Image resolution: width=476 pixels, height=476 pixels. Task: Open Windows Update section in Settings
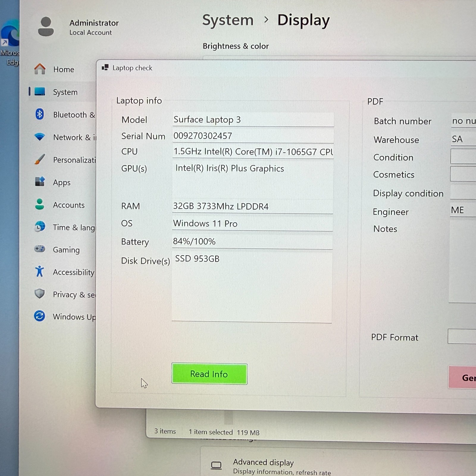[74, 317]
